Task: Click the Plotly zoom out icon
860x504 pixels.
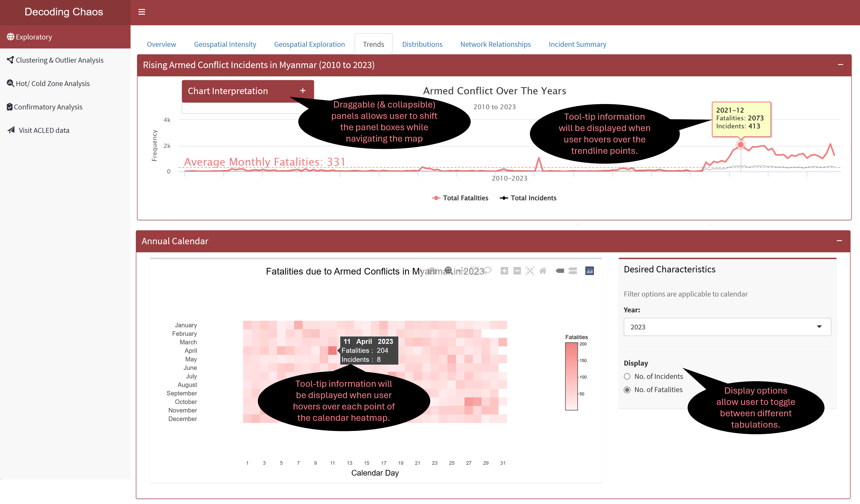Action: coord(517,271)
